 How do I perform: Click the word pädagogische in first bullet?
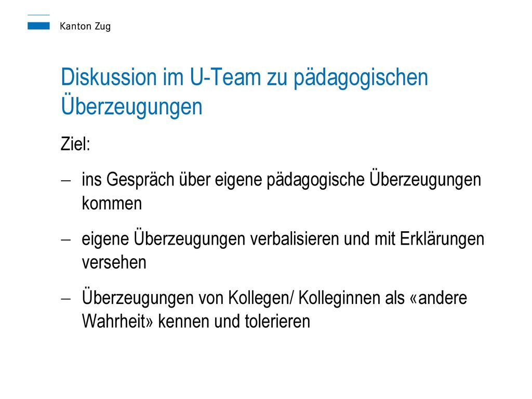tap(315, 180)
